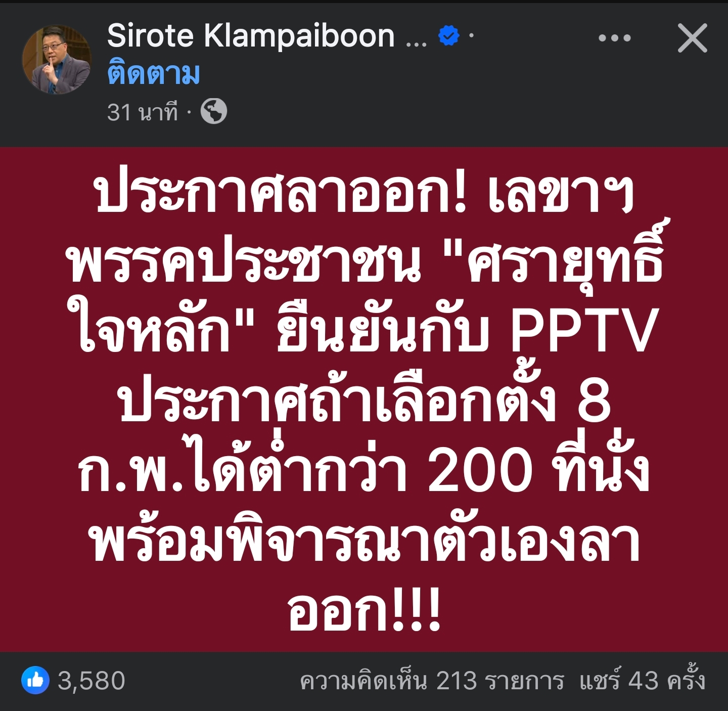Viewport: 728px width, 711px height.
Task: Open Sirote Klampaiboon's profile picture
Action: point(57,60)
